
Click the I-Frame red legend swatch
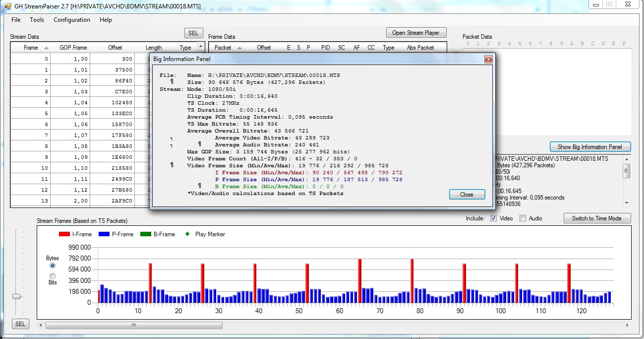tap(64, 234)
